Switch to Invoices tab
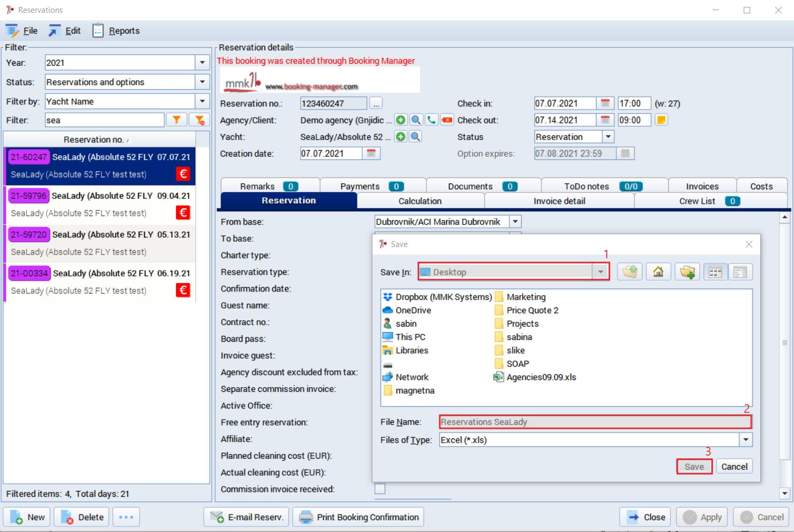This screenshot has width=794, height=532. (x=702, y=186)
